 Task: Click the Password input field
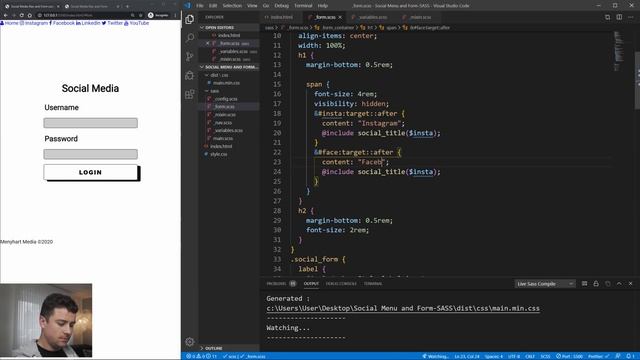pyautogui.click(x=91, y=154)
